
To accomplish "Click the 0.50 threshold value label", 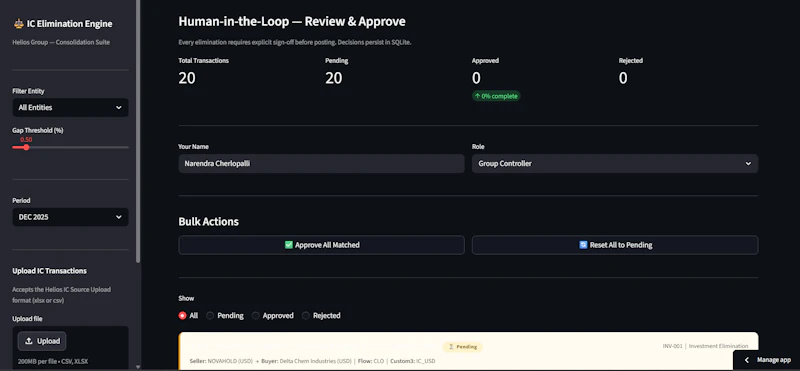I will point(26,140).
